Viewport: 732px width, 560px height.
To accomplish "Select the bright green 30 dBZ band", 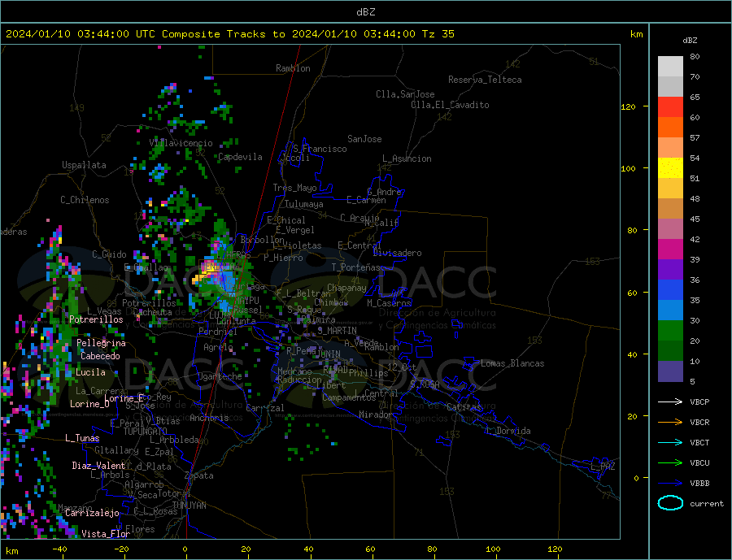I will click(x=670, y=331).
